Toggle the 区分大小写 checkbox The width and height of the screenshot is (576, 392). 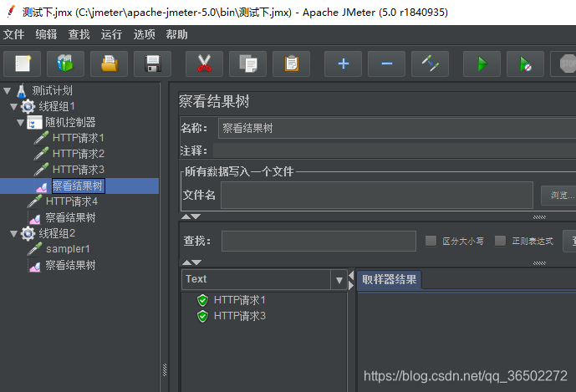pos(431,241)
